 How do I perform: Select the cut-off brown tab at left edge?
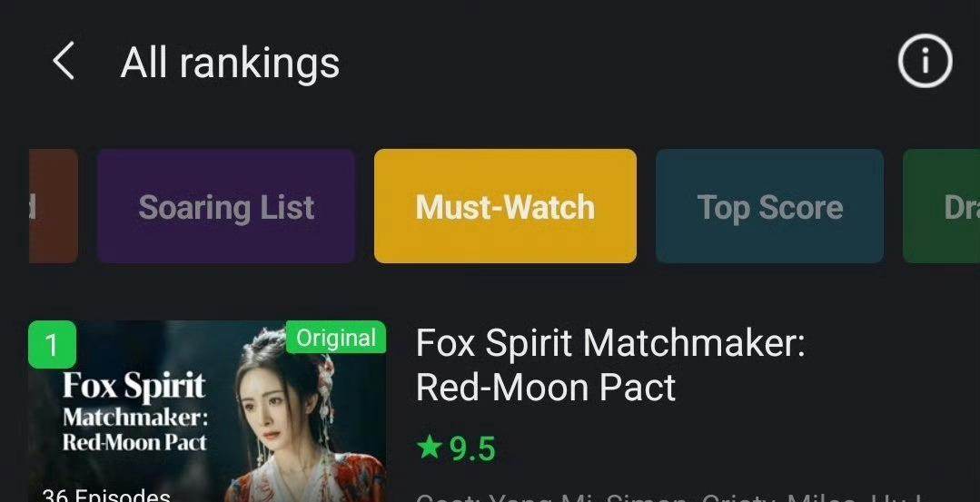[x=53, y=206]
